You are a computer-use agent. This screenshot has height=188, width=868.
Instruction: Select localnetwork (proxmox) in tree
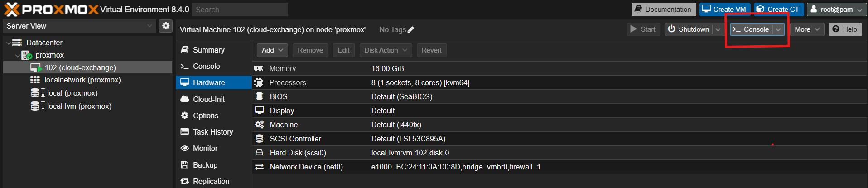click(87, 80)
